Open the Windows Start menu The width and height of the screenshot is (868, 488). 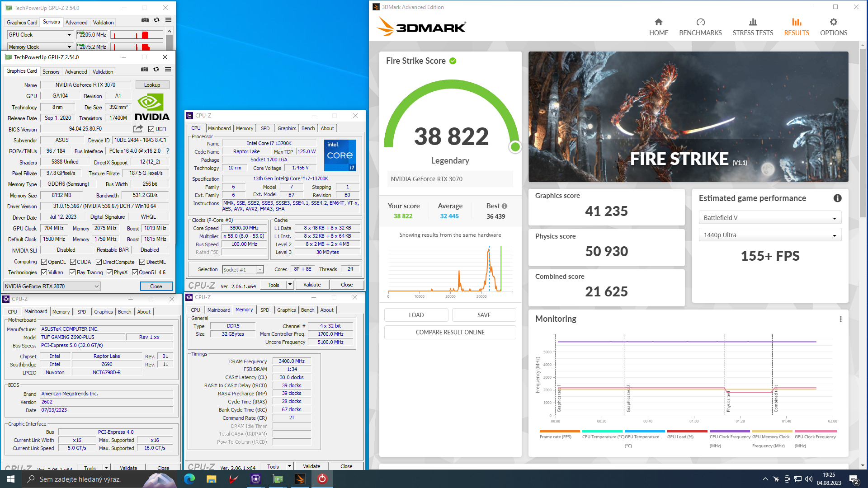(11, 479)
